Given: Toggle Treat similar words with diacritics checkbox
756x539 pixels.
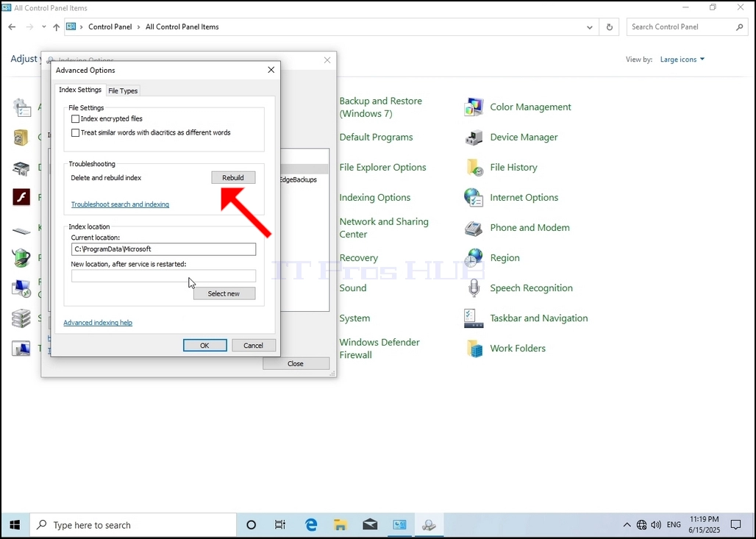Looking at the screenshot, I should (x=75, y=132).
